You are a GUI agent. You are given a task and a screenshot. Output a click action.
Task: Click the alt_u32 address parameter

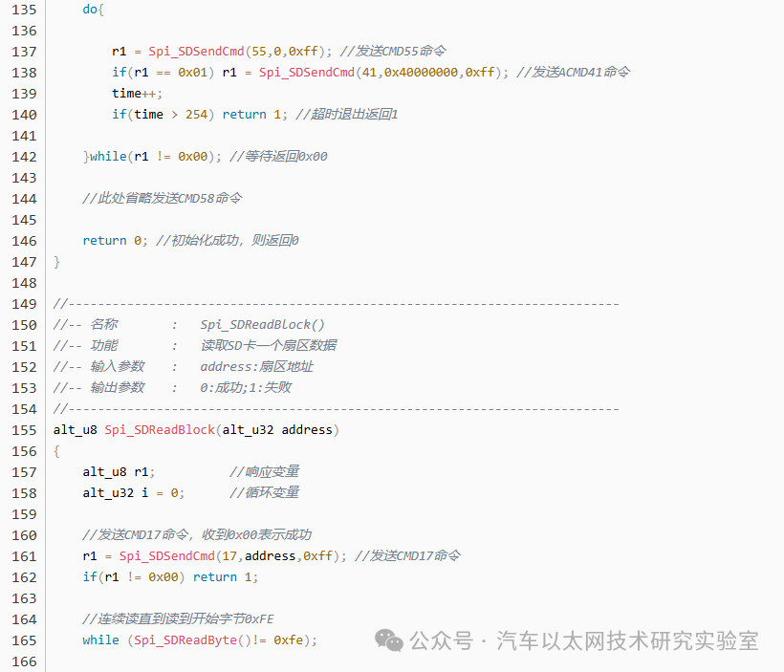click(277, 430)
